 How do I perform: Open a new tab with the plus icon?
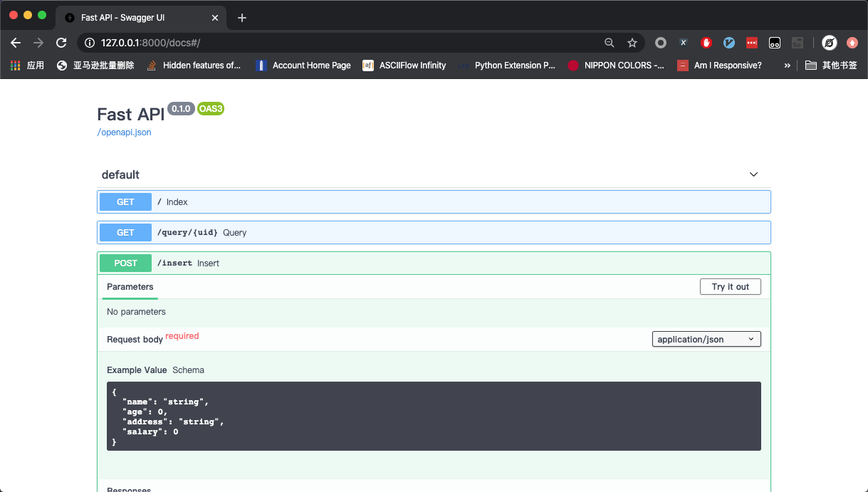(242, 18)
